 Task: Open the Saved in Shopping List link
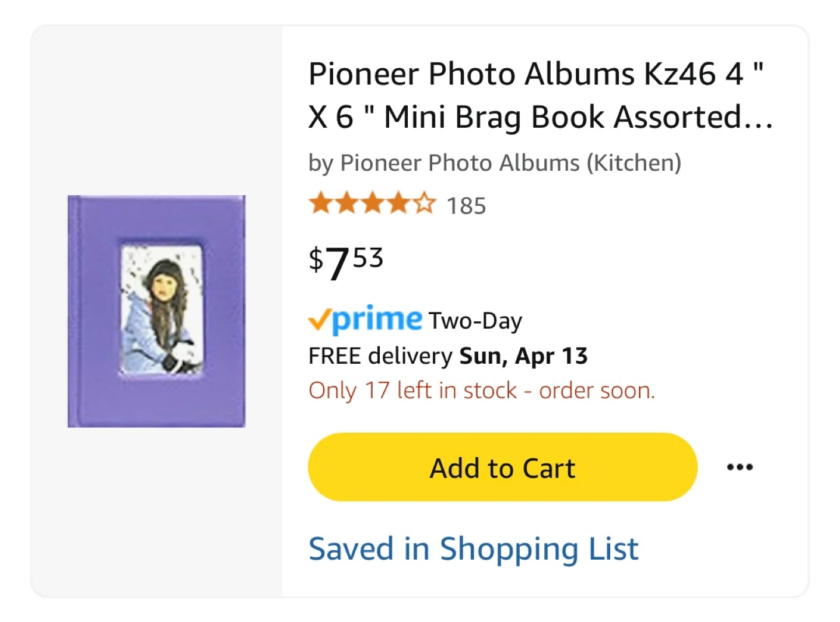pos(473,549)
